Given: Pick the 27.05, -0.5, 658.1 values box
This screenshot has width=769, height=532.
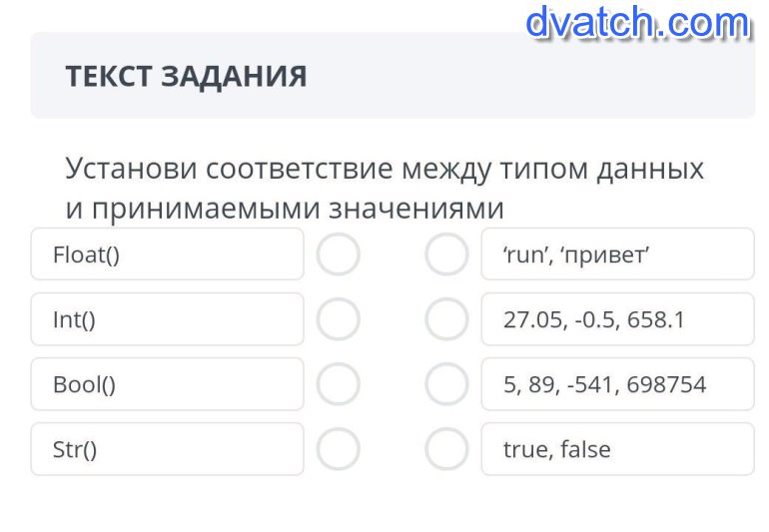Looking at the screenshot, I should click(617, 319).
